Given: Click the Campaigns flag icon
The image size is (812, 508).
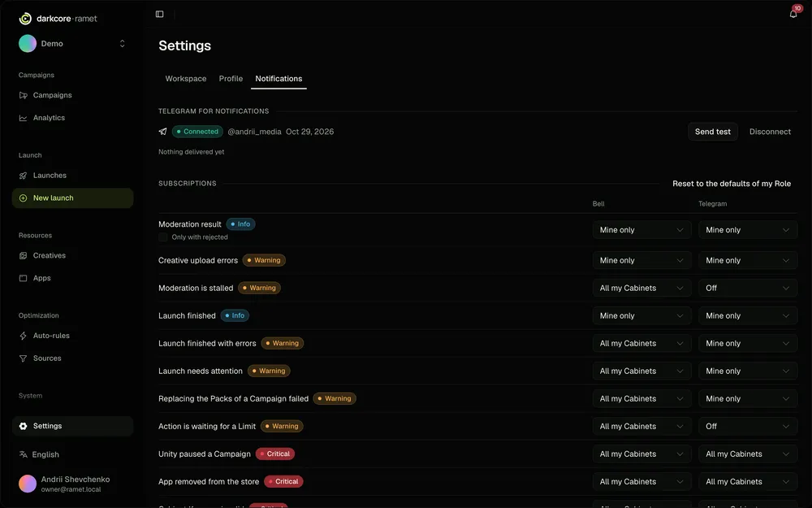Looking at the screenshot, I should (24, 95).
